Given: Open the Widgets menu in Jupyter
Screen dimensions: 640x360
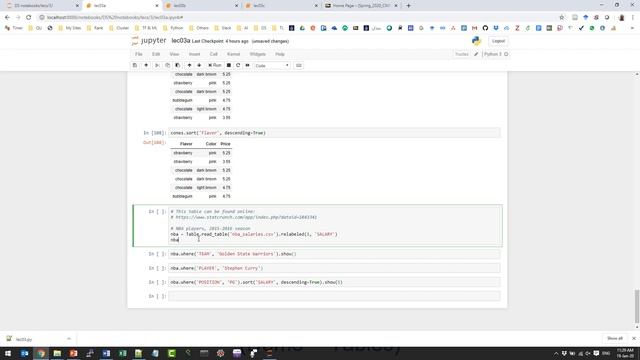Looking at the screenshot, I should click(258, 54).
